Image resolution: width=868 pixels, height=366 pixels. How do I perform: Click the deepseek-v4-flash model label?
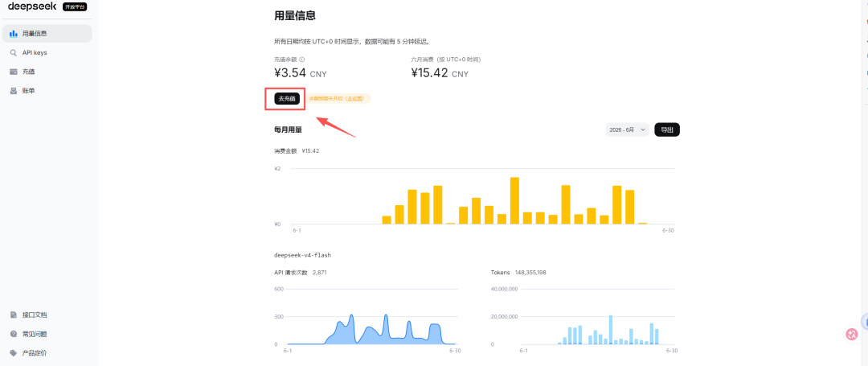[x=303, y=255]
